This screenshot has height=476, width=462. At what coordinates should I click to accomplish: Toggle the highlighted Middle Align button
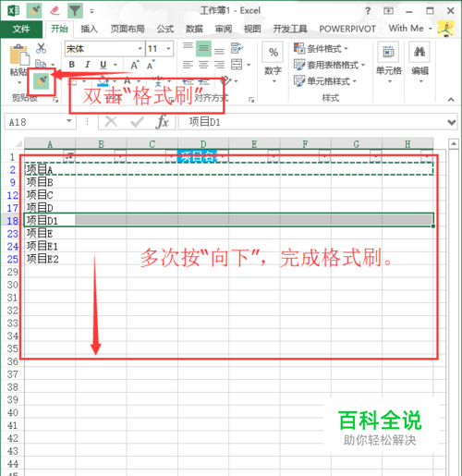(x=203, y=48)
